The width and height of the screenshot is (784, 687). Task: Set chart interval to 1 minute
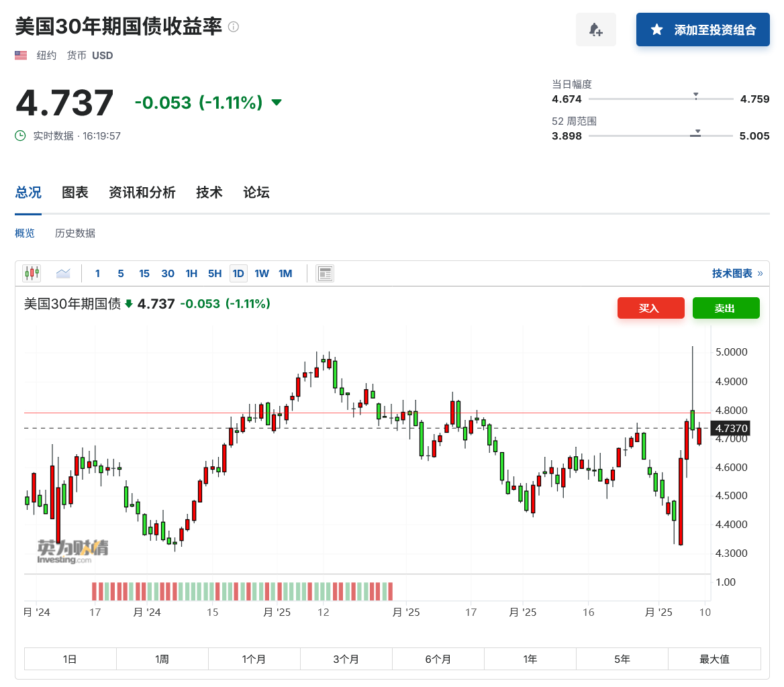click(x=97, y=273)
